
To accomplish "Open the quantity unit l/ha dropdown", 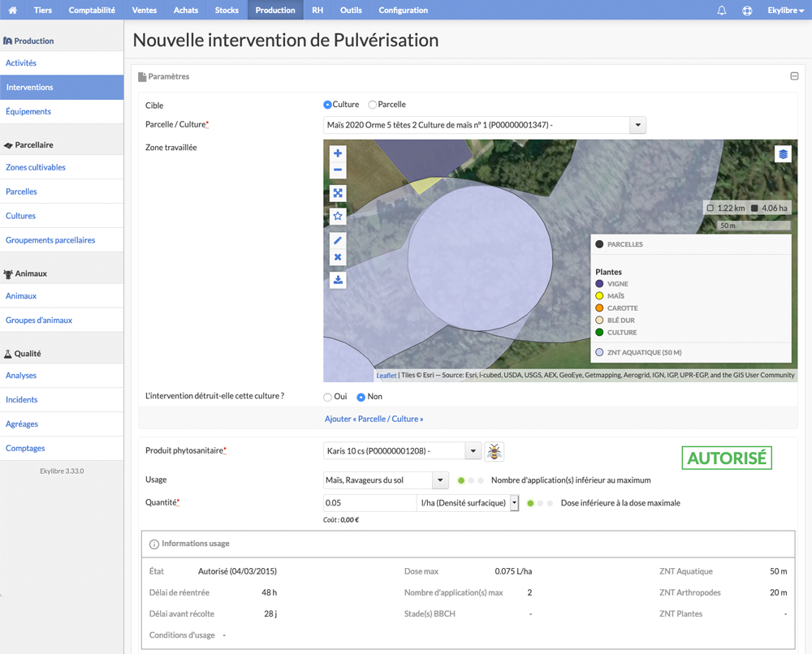I will pyautogui.click(x=514, y=503).
